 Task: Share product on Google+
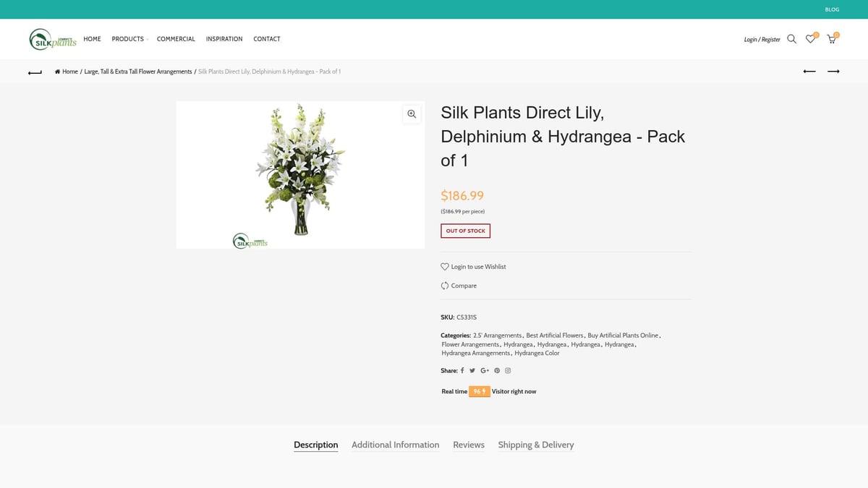click(485, 370)
